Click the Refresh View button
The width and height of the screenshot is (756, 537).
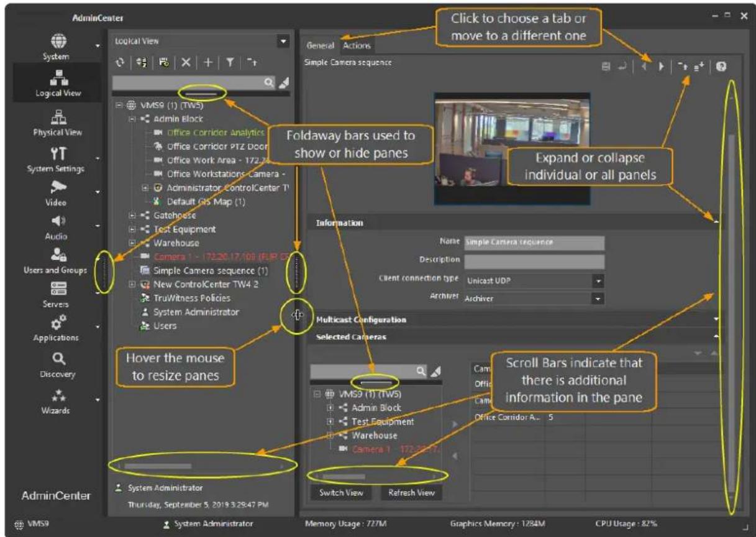(x=411, y=492)
